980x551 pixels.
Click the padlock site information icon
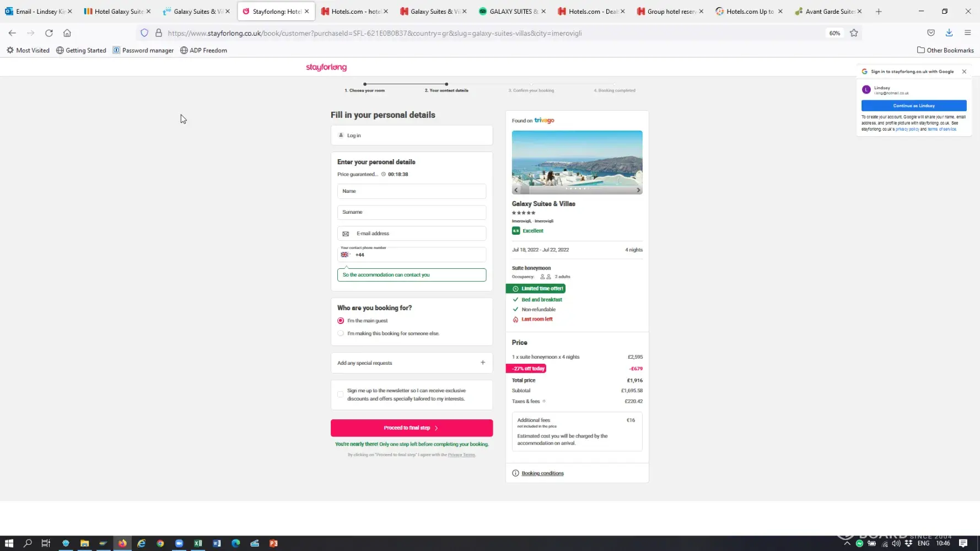click(159, 33)
